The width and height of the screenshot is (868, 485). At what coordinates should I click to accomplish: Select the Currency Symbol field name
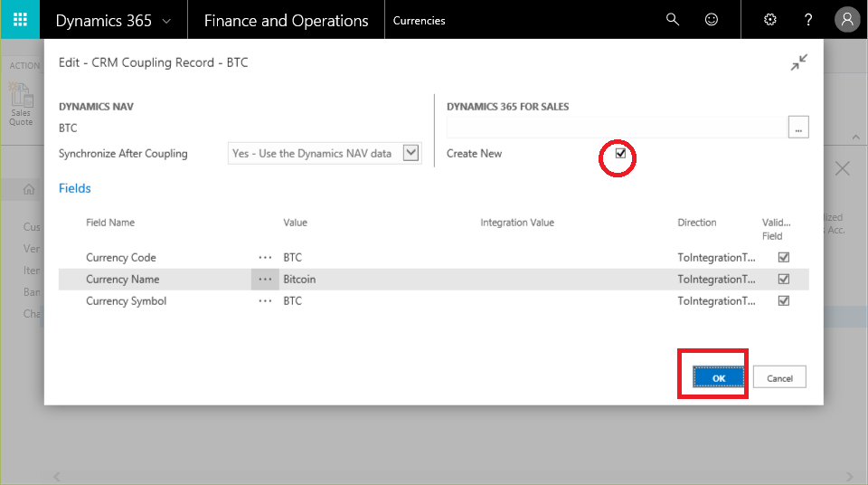pos(126,301)
